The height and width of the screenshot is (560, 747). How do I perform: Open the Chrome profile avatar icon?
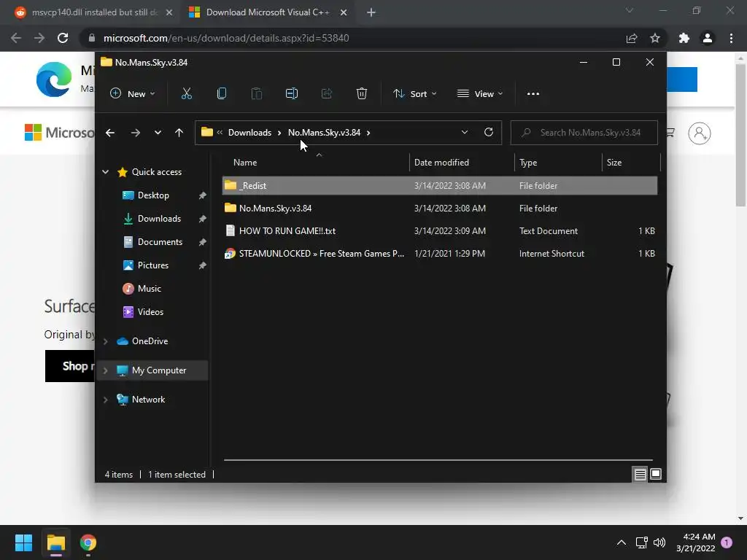click(708, 38)
